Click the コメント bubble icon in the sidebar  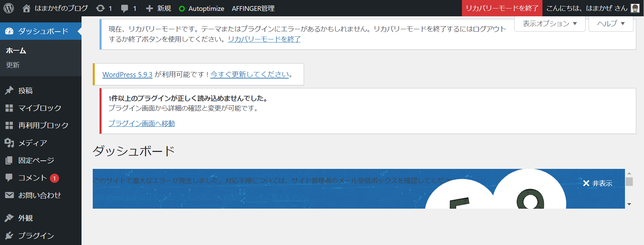point(9,178)
